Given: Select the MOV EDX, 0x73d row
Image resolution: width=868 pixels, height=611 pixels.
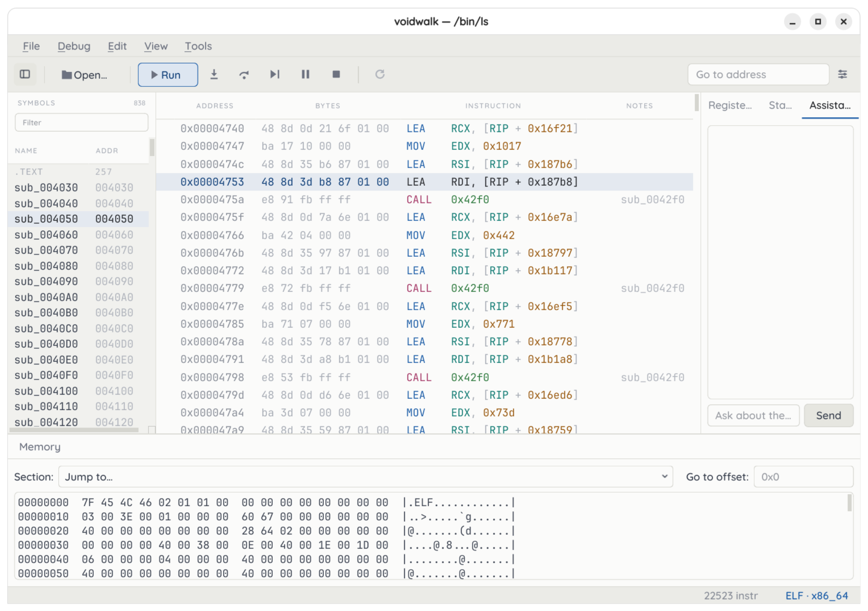Looking at the screenshot, I should (424, 413).
